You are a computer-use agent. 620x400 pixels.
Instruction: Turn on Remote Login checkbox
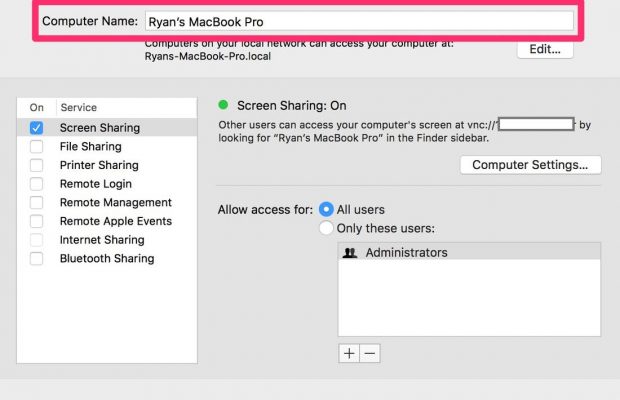coord(37,184)
